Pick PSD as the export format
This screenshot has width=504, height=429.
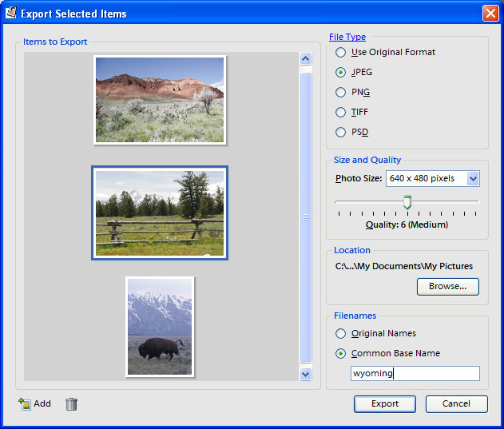[x=341, y=133]
